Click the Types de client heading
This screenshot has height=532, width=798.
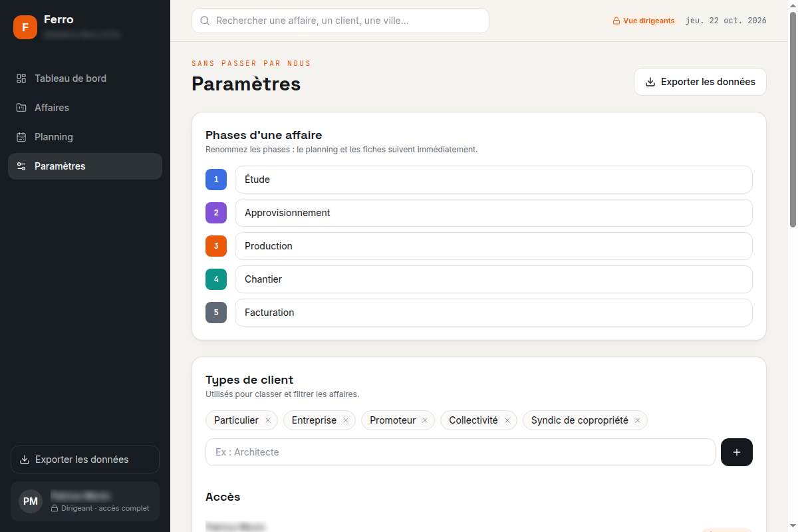tap(249, 380)
